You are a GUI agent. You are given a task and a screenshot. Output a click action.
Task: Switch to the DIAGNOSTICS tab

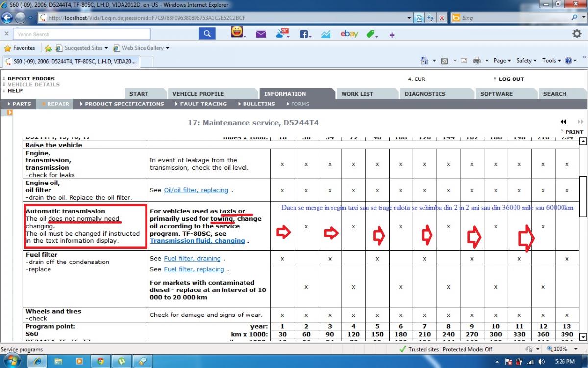tap(425, 94)
